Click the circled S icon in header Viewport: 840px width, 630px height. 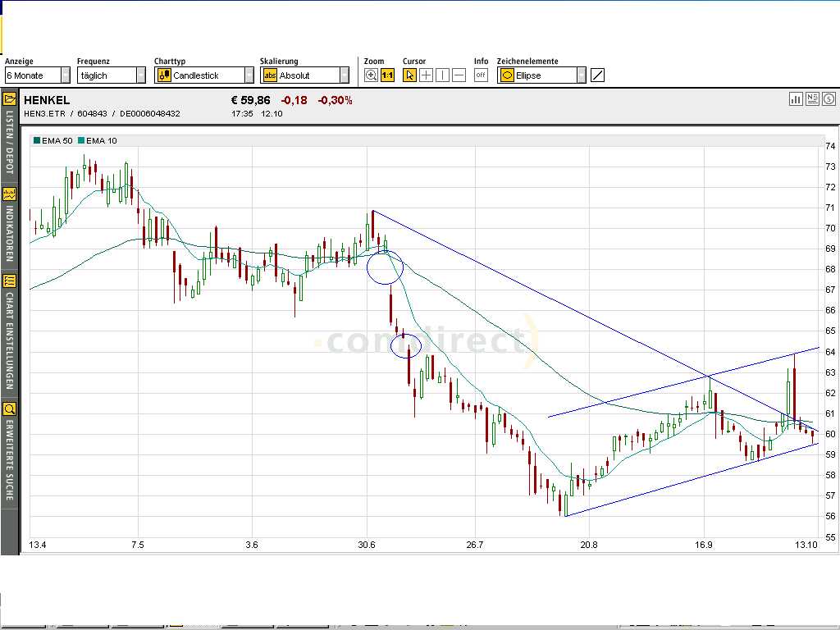coord(829,99)
